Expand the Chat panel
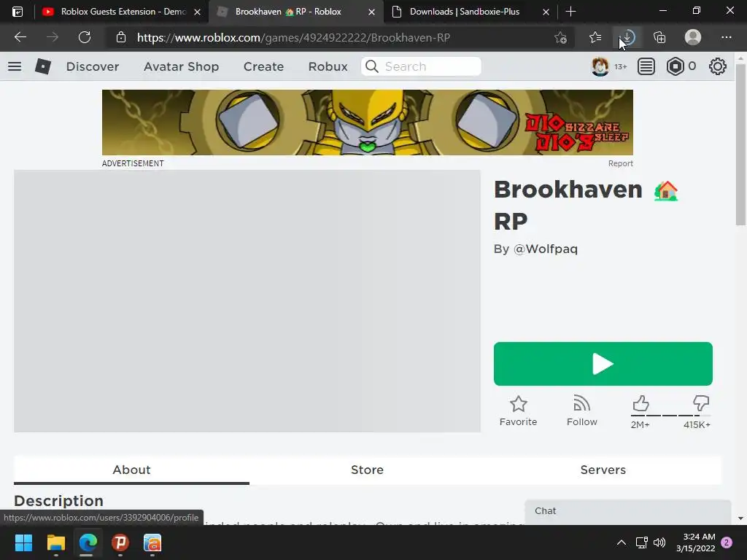Screen dimensions: 747x560 click(x=628, y=511)
